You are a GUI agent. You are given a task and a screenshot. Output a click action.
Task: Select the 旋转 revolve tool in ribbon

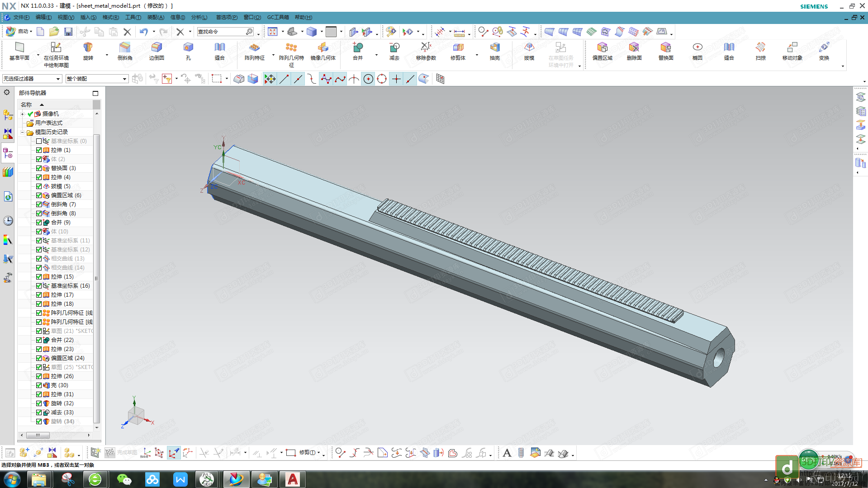tap(88, 51)
